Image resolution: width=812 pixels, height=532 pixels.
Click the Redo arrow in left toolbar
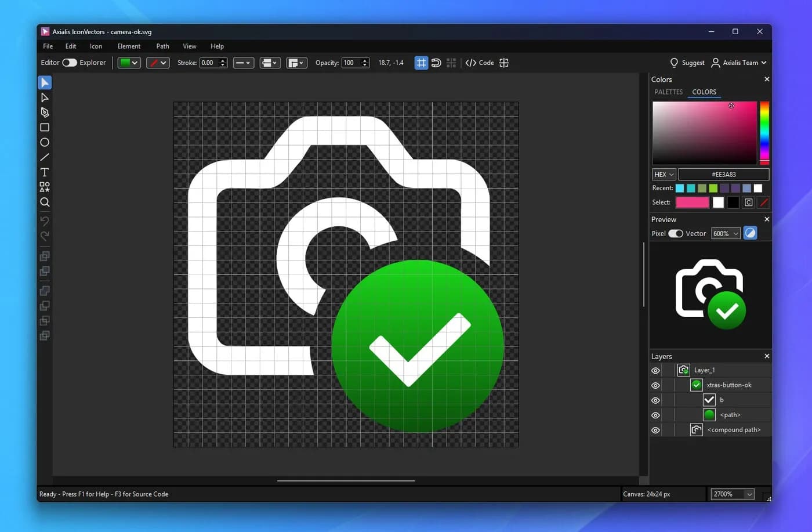pos(45,236)
